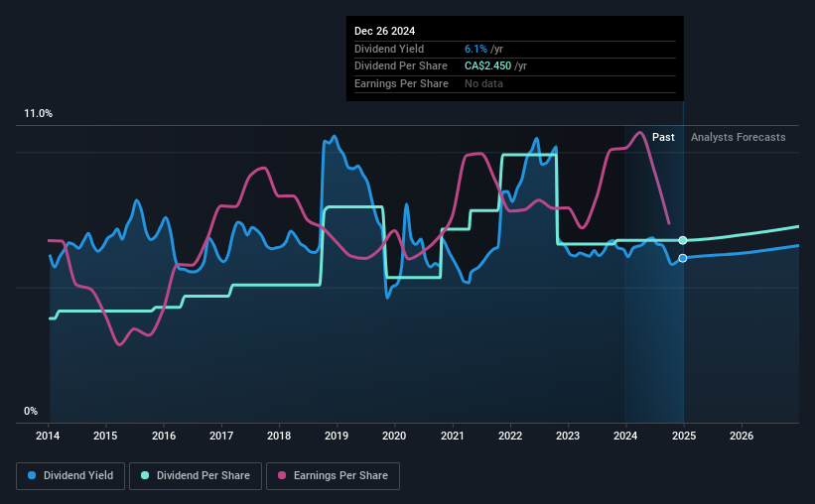Toggle the Dividend Per Share legend button
Image resolution: width=815 pixels, height=504 pixels.
point(196,476)
